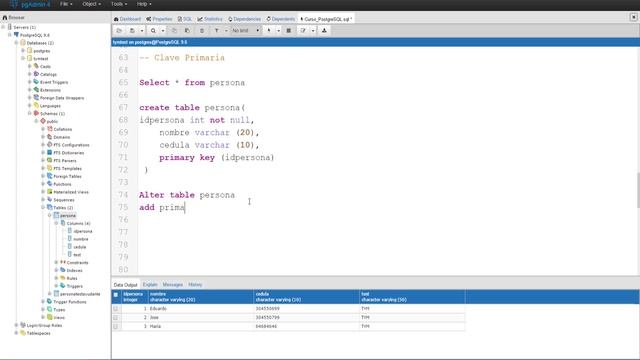Click the Download as CSV icon
The image size is (640, 360).
click(x=324, y=31)
